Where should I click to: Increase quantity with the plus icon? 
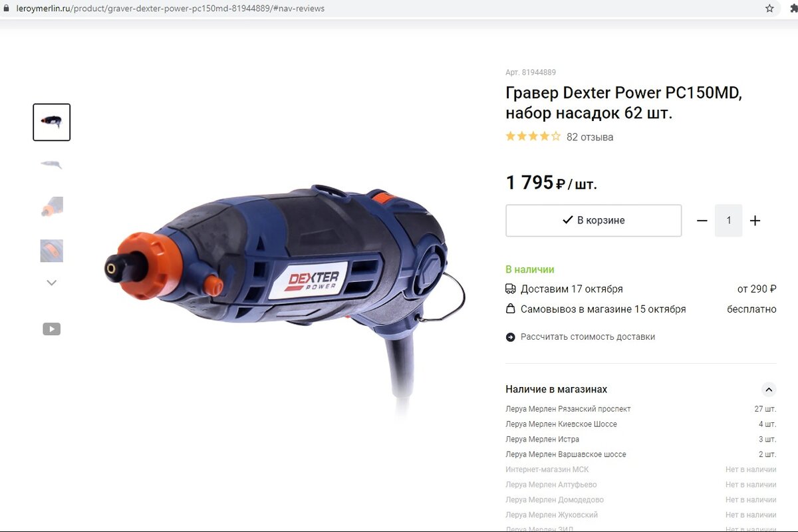(x=755, y=221)
